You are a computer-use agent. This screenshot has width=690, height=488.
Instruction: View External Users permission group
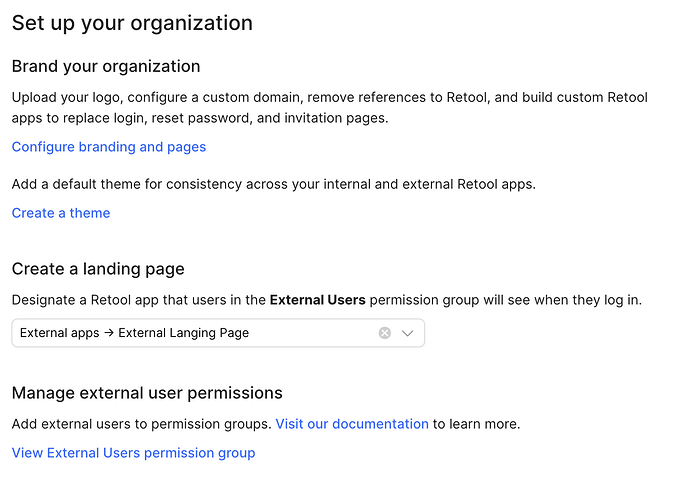tap(133, 453)
